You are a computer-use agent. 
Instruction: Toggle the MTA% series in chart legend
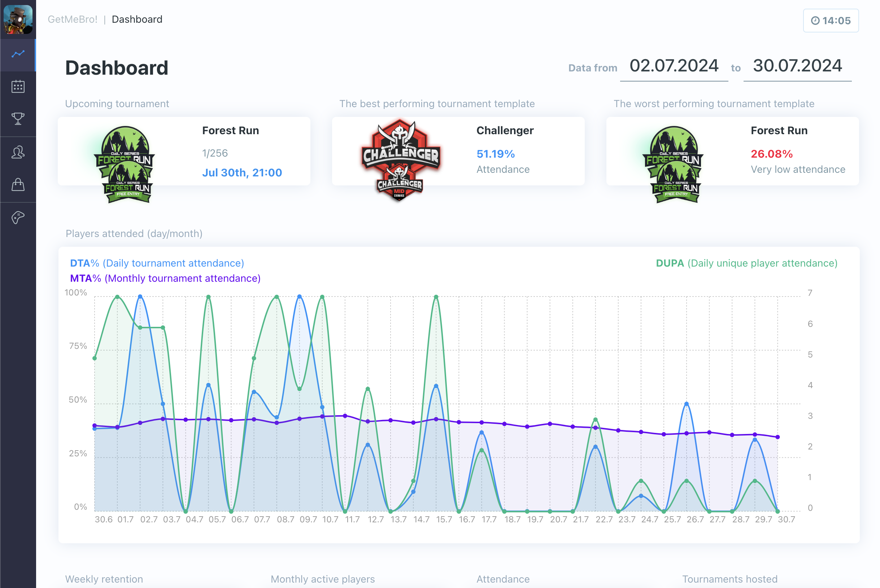(165, 278)
